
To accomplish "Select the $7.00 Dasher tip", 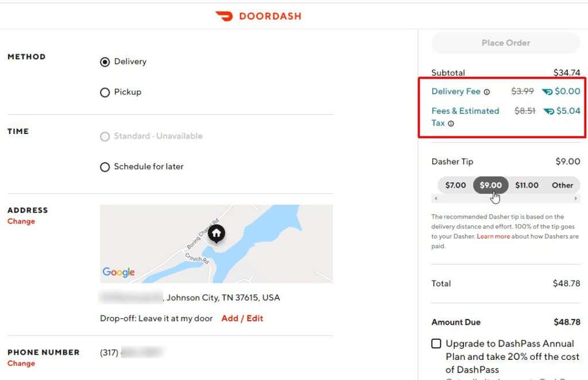I will pos(454,185).
